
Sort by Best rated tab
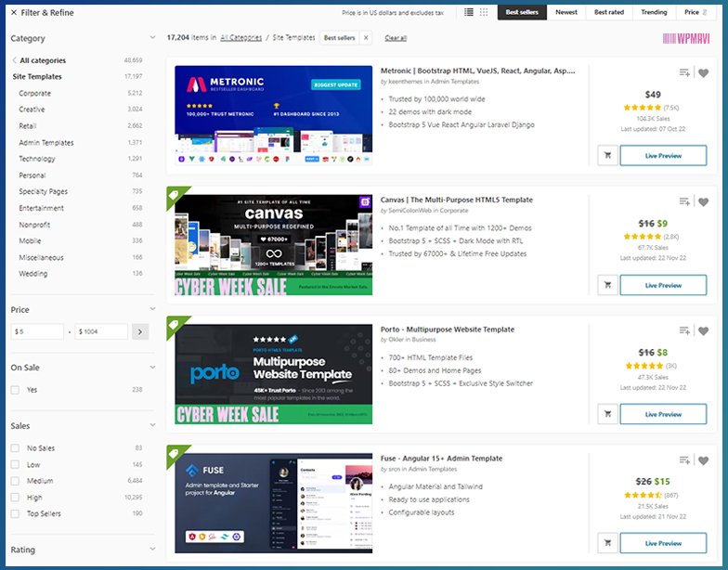tap(609, 12)
